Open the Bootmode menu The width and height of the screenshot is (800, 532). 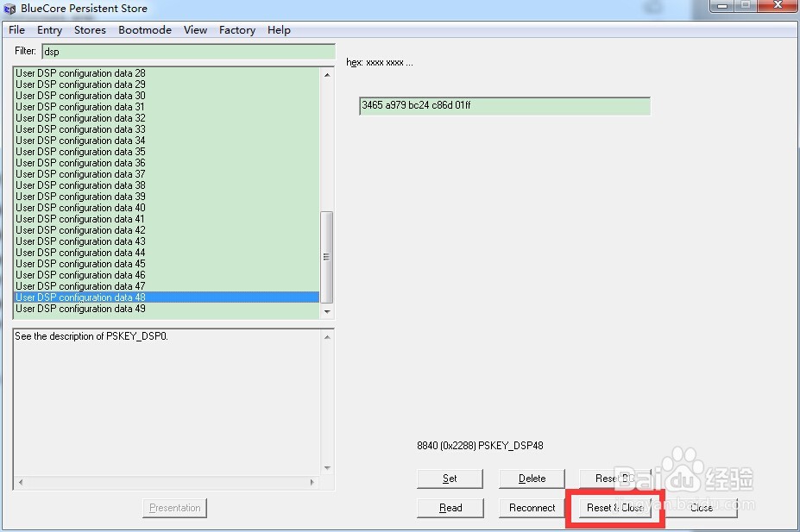click(x=145, y=30)
